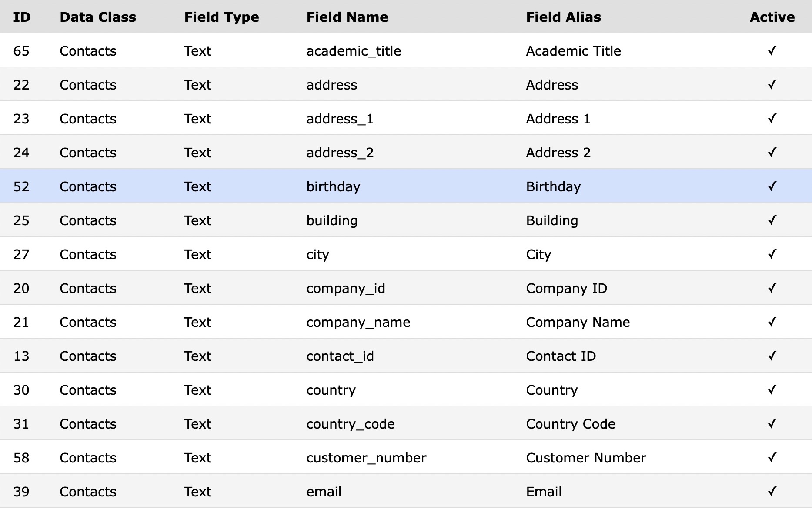Click the Field Alias column header
Image resolution: width=812 pixels, height=509 pixels.
563,17
